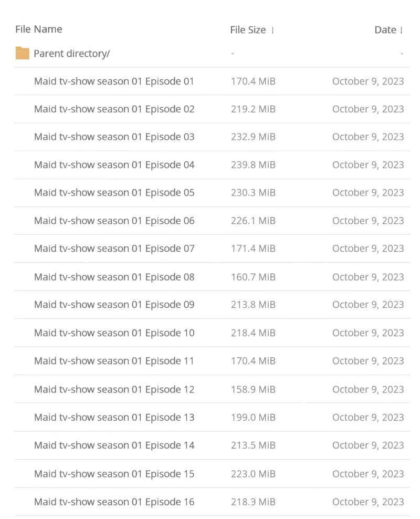Screen dimensions: 420x519
Task: Click the Date sort arrow
Action: tap(401, 30)
